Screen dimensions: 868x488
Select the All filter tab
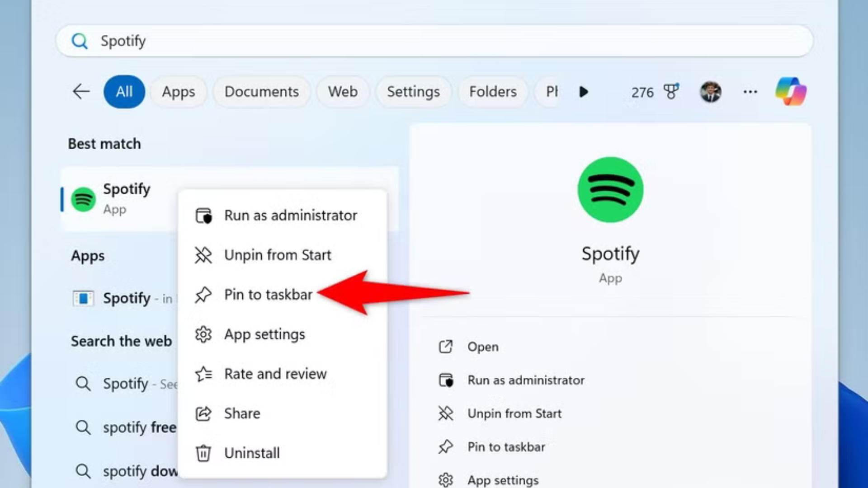[x=124, y=92]
